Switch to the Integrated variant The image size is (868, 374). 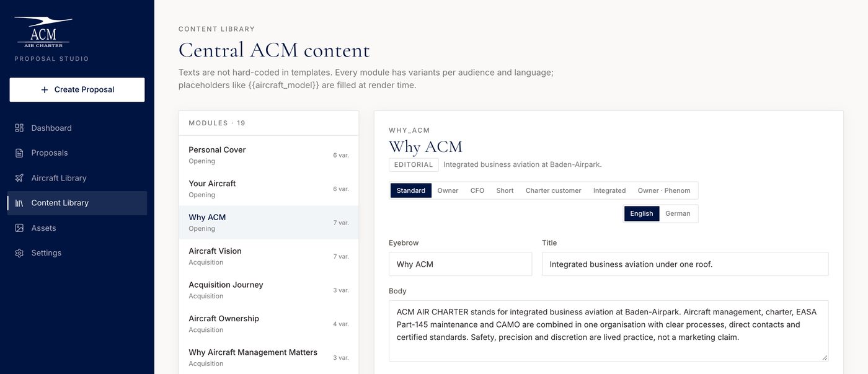609,190
